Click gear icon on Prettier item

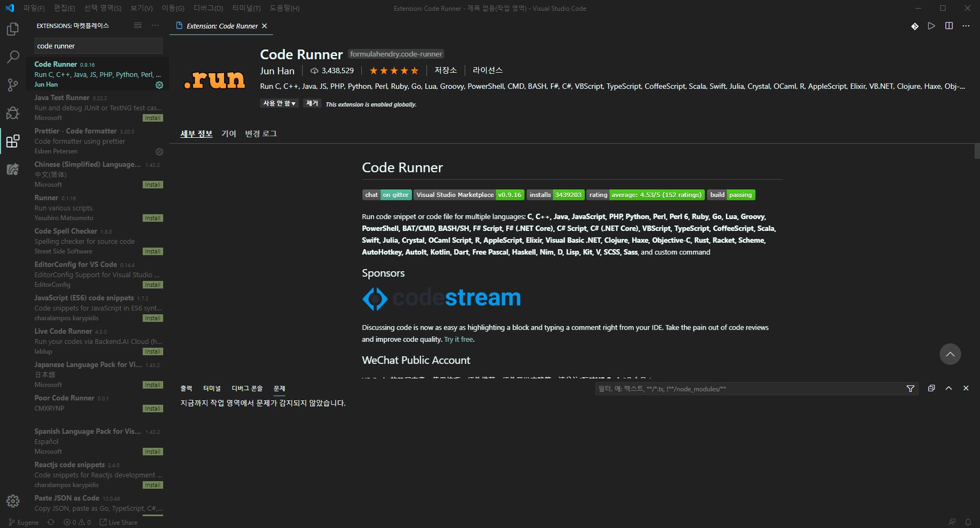pos(159,152)
